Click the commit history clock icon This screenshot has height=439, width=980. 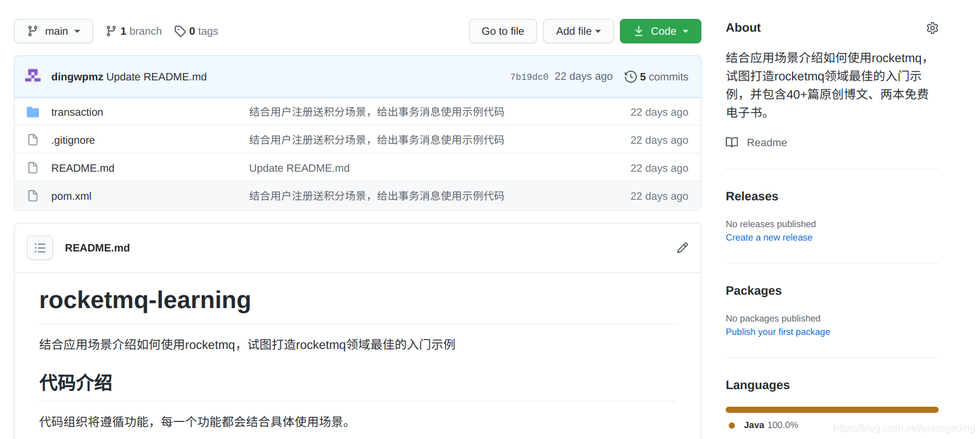(631, 77)
